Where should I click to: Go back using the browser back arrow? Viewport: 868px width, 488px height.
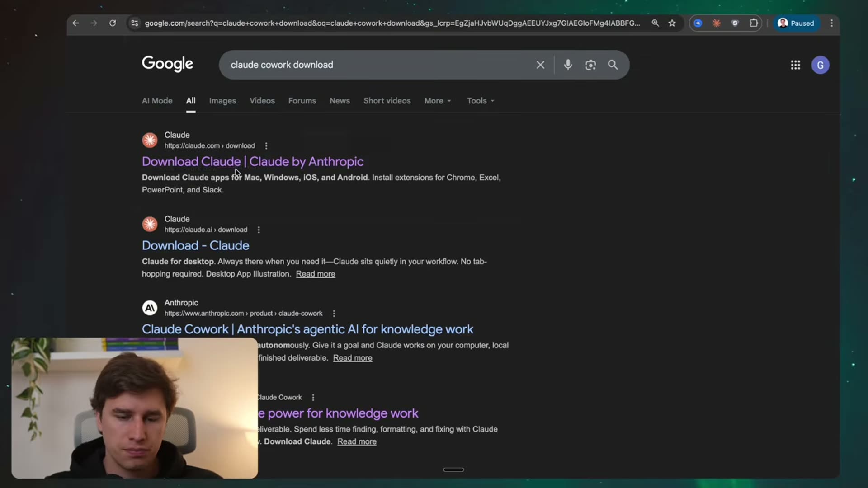click(x=75, y=23)
